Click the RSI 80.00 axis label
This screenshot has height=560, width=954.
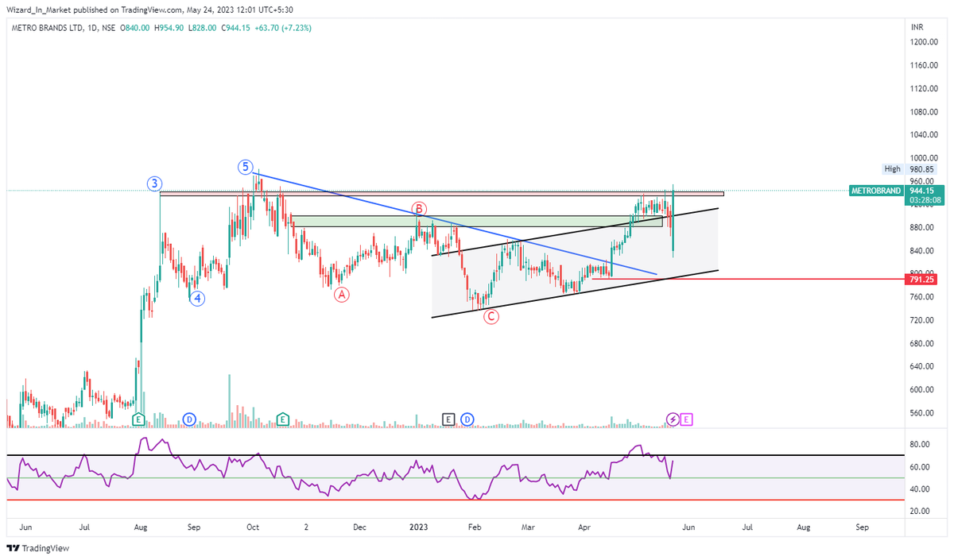(919, 445)
